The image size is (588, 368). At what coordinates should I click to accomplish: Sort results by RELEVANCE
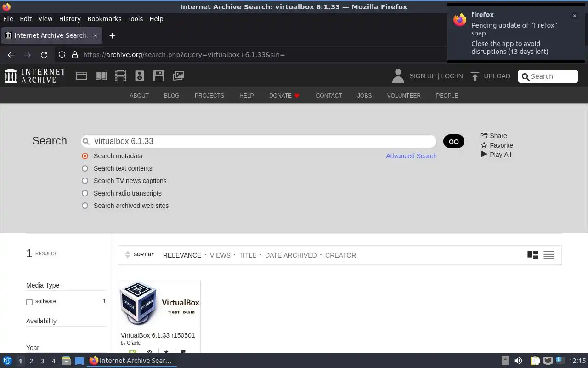point(182,255)
